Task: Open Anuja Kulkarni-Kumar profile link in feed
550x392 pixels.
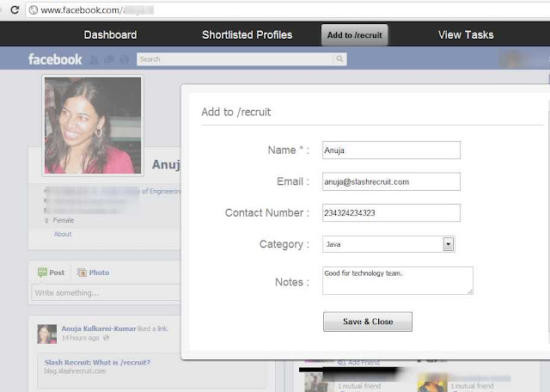Action: [x=99, y=328]
